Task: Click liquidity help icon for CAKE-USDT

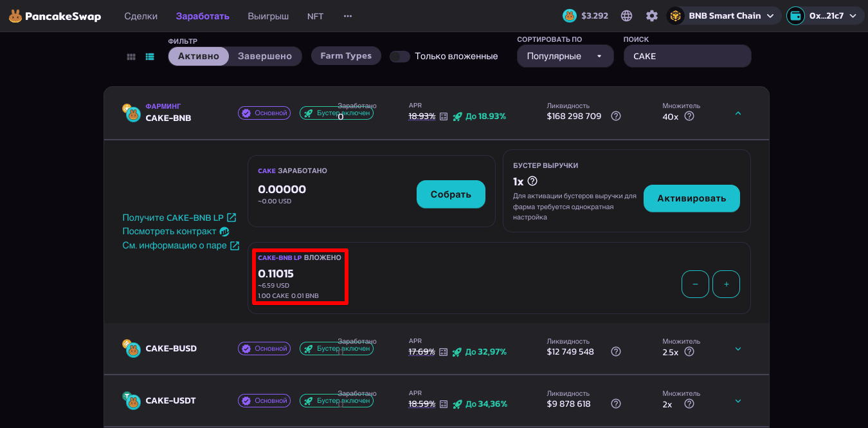Action: click(616, 404)
